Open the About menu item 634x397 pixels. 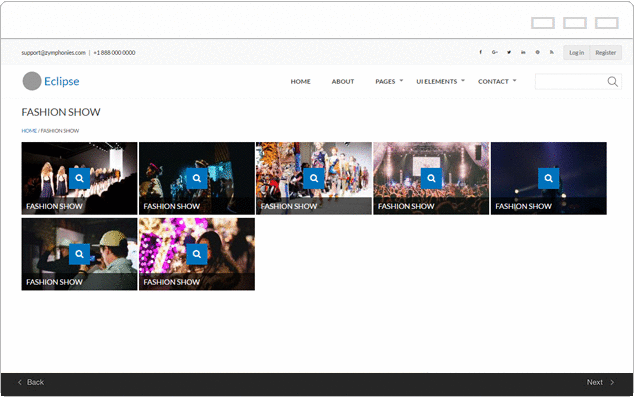pos(343,81)
